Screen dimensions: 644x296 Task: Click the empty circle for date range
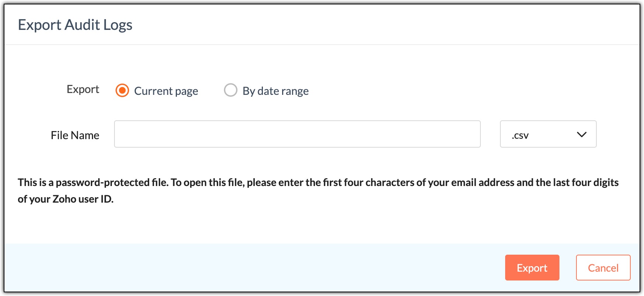coord(230,90)
